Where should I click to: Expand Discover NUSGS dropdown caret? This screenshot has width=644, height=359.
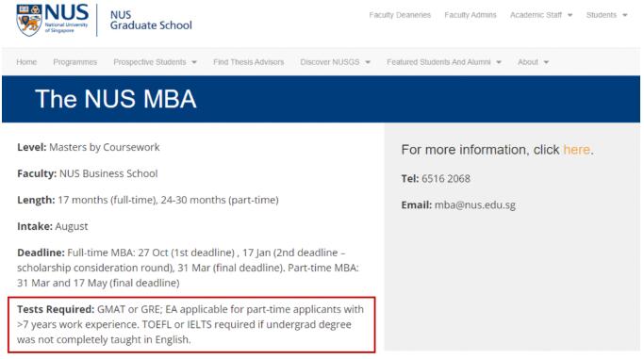pos(368,62)
